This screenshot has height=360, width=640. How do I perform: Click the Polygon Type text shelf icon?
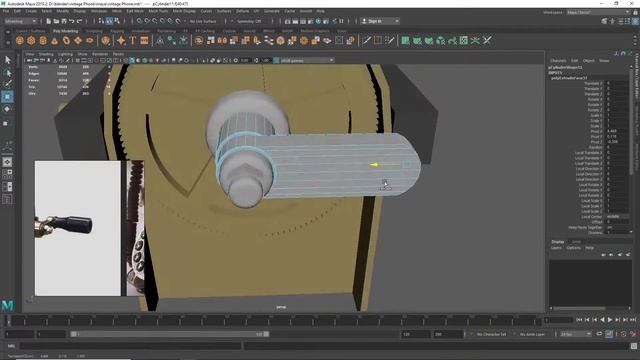click(x=133, y=40)
